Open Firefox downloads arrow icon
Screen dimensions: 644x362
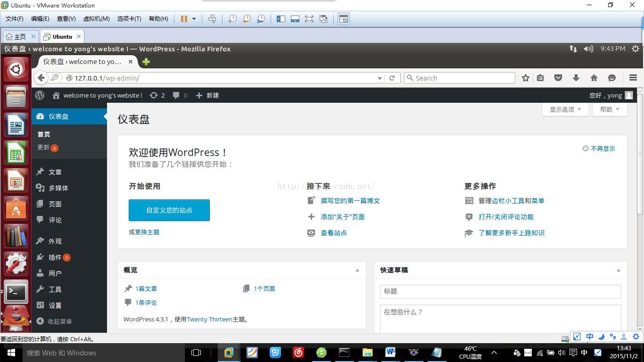coord(576,78)
